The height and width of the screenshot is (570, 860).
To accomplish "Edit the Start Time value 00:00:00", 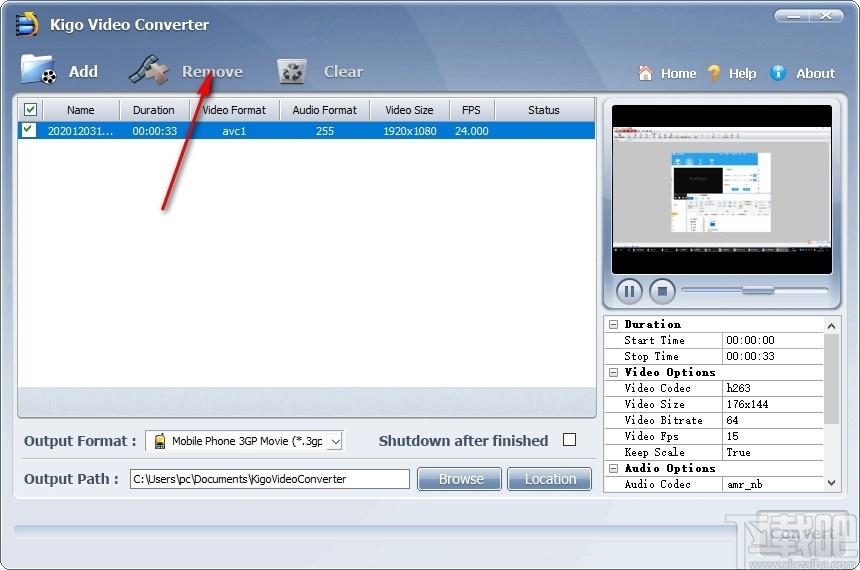I will click(x=773, y=340).
